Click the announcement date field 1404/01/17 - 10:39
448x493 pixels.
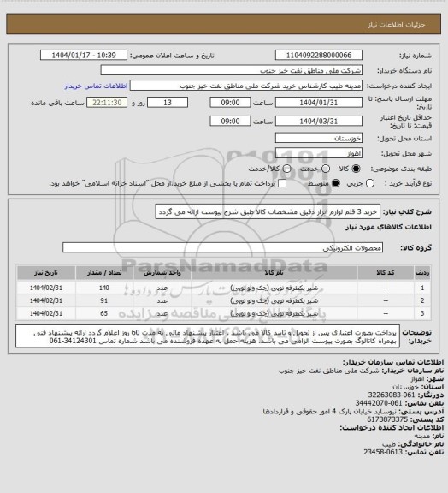84,55
